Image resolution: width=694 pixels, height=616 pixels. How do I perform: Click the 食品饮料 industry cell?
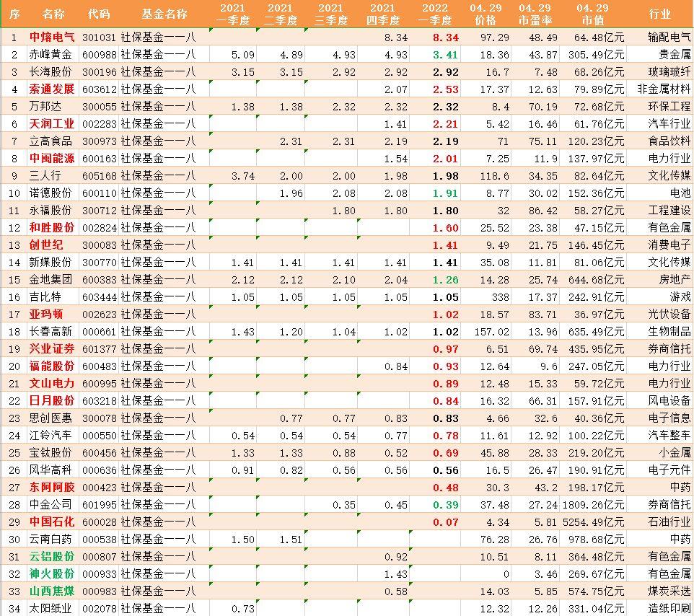click(x=669, y=141)
